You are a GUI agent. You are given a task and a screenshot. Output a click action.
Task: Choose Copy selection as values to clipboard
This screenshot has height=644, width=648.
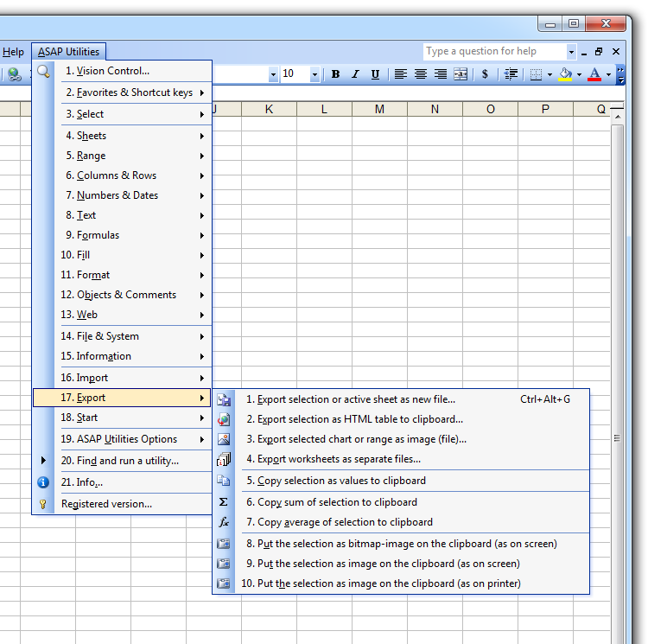tap(401, 481)
